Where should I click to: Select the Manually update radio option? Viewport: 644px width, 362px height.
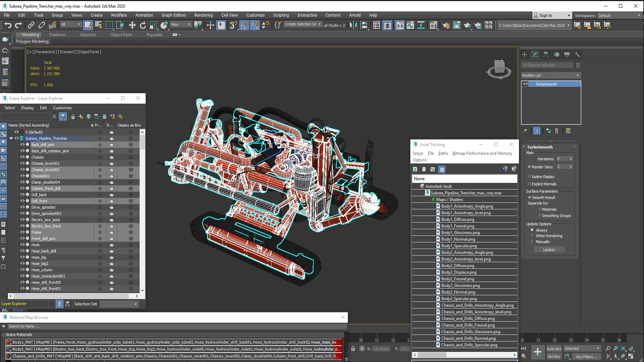[x=532, y=241]
